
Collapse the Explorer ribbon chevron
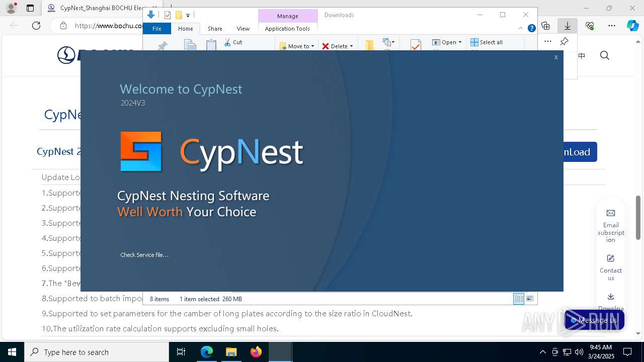[521, 29]
